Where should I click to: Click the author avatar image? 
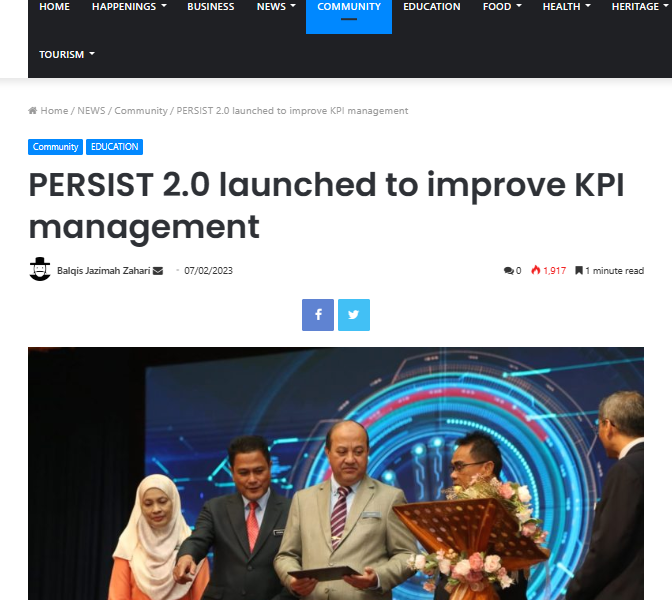[x=40, y=270]
